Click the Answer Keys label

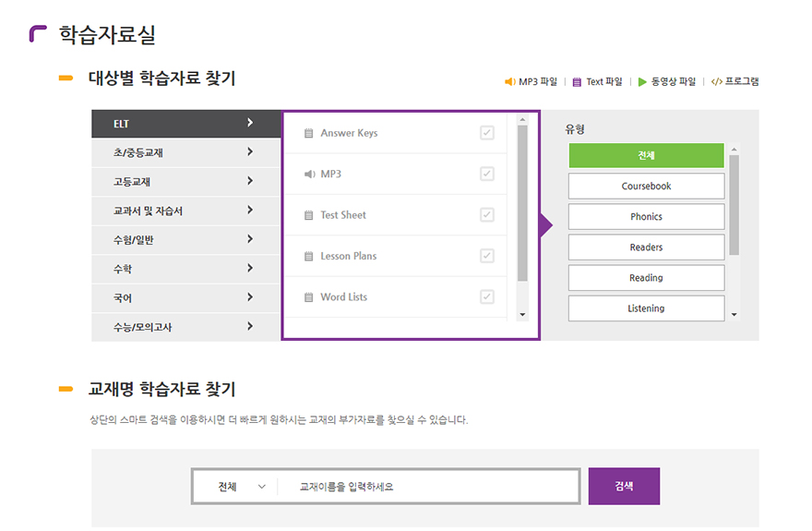(349, 133)
